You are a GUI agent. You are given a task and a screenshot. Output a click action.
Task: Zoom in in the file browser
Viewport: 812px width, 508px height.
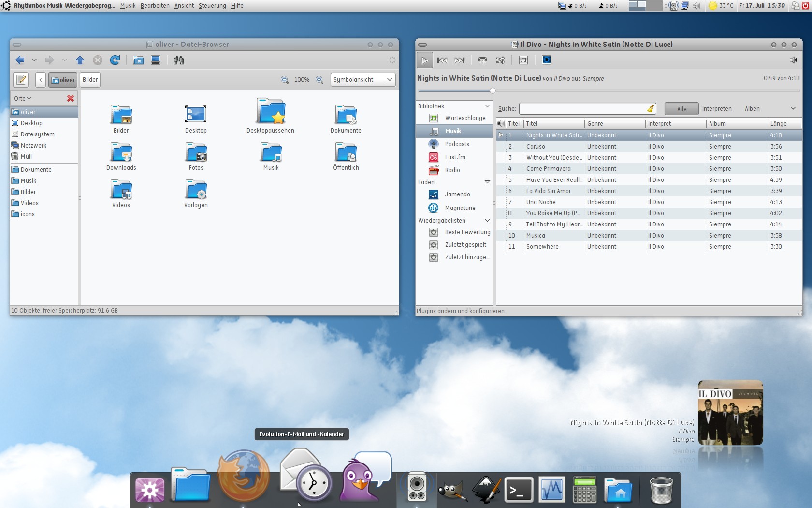[x=319, y=80]
